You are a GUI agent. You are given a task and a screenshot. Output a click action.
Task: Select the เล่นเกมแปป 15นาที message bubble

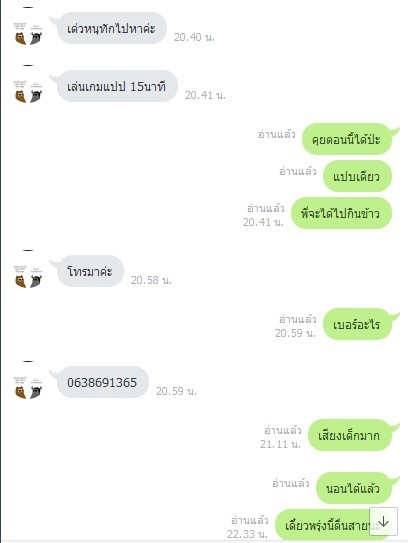pos(117,86)
